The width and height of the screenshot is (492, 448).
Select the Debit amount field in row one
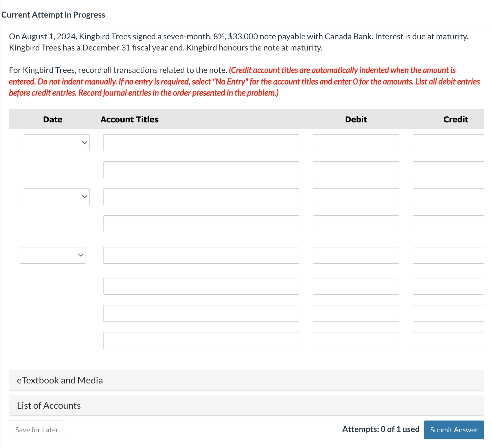point(356,143)
